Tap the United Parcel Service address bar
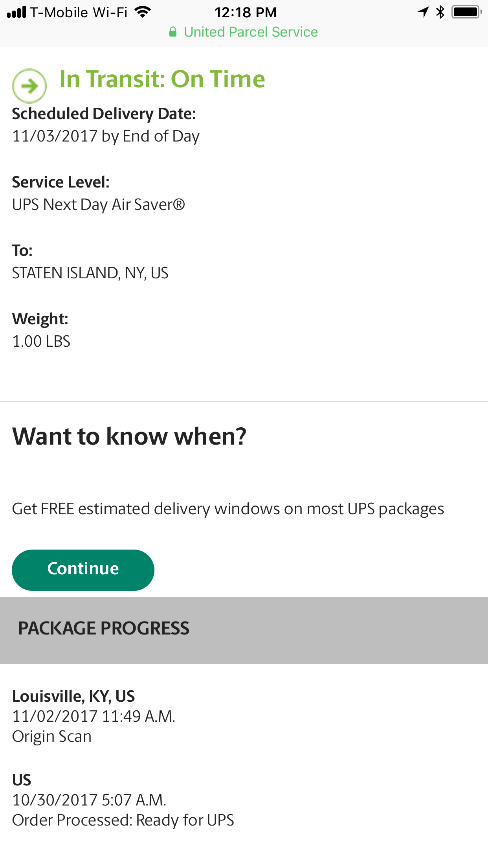The width and height of the screenshot is (488, 868). pos(244,32)
